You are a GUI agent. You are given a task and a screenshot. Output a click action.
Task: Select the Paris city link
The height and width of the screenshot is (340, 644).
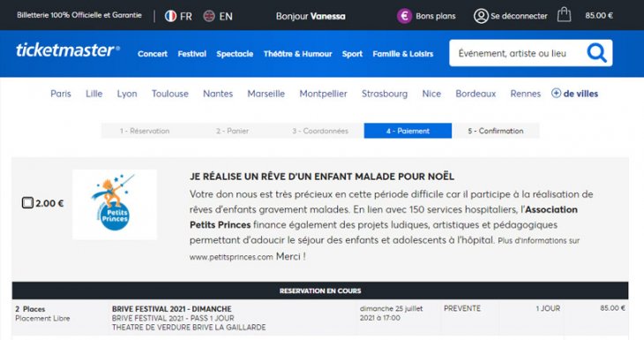click(61, 94)
